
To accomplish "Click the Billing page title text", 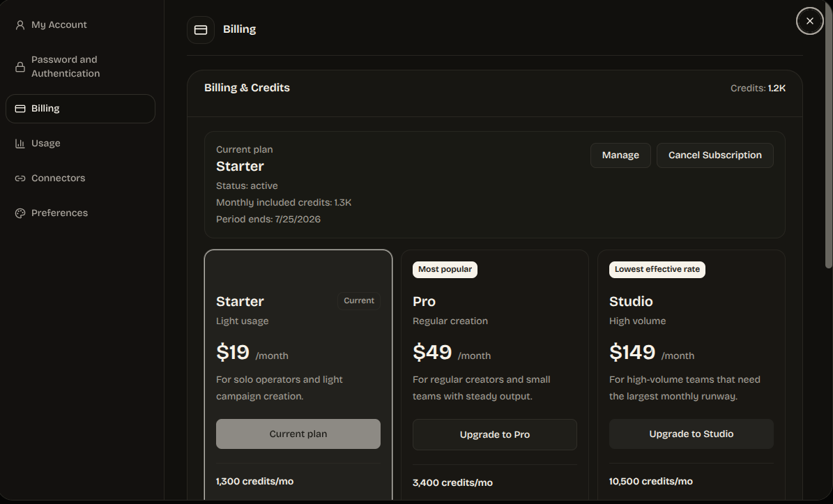I will click(240, 29).
